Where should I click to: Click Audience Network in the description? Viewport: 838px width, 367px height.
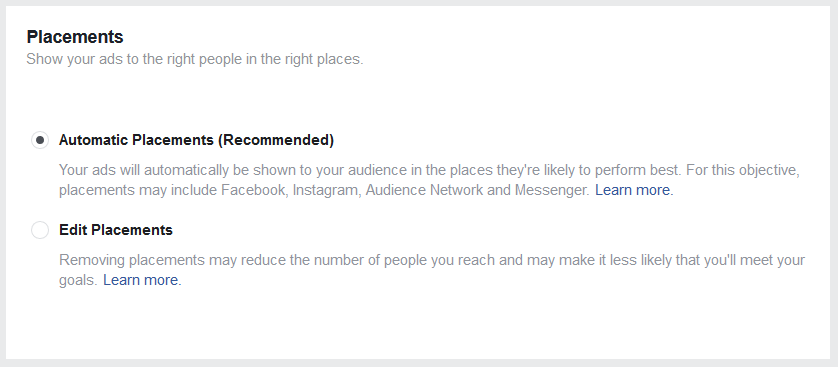(x=424, y=190)
